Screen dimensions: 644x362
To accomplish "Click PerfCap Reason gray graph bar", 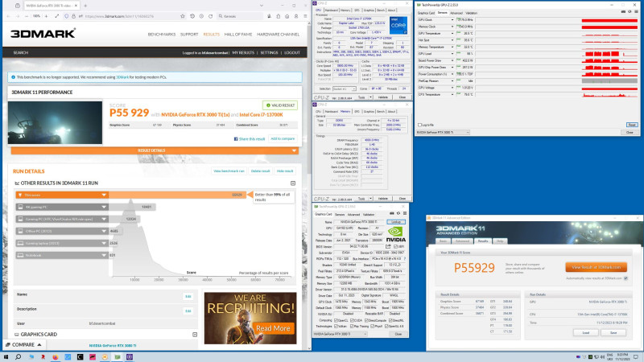I will pyautogui.click(x=609, y=81).
